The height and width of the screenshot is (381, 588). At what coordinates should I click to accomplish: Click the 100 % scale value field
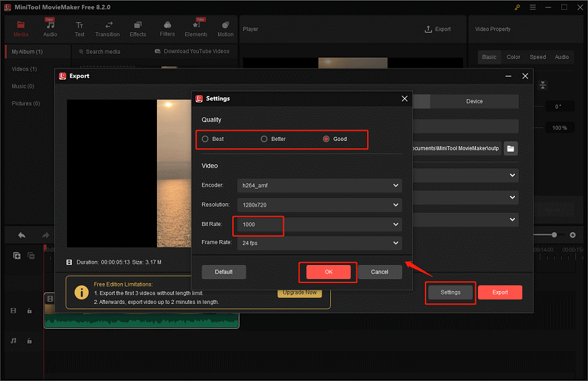point(559,127)
